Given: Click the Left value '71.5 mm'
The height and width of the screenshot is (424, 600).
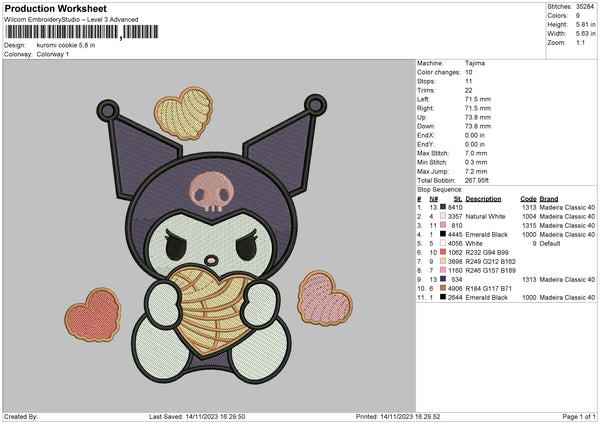Looking at the screenshot, I should tap(478, 99).
